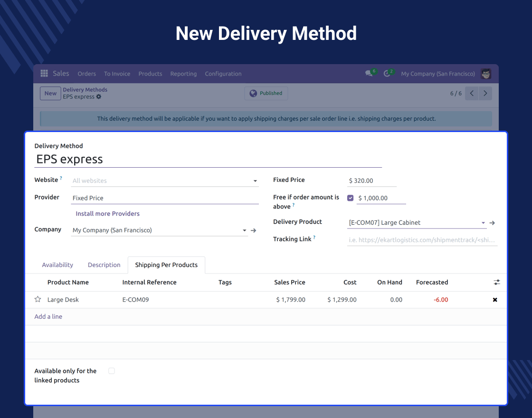532x418 pixels.
Task: Click the $ 1,799.00 sales price cell
Action: point(291,300)
